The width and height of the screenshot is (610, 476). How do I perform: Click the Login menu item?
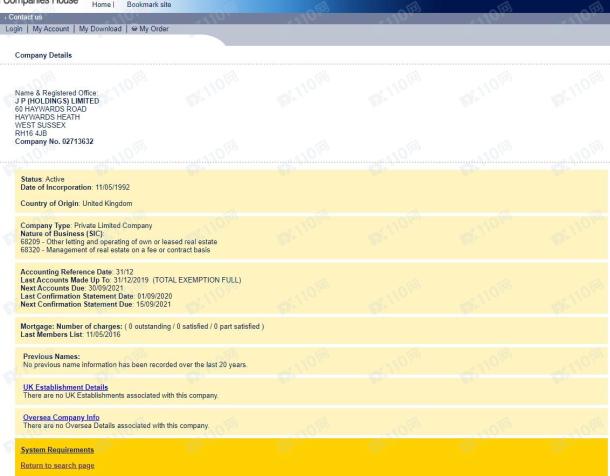pyautogui.click(x=14, y=29)
